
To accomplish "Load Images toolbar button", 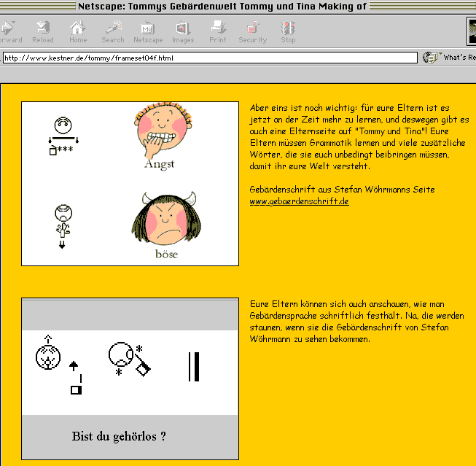I will pos(183,32).
